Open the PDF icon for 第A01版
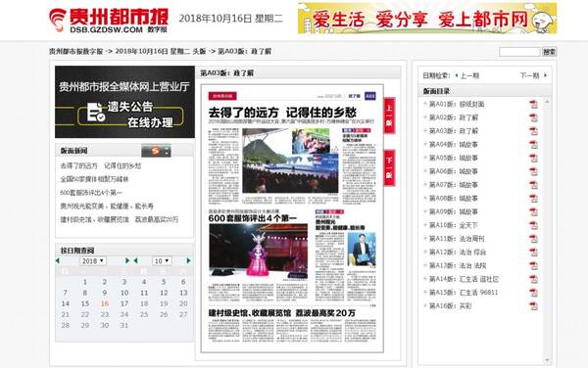 click(533, 105)
